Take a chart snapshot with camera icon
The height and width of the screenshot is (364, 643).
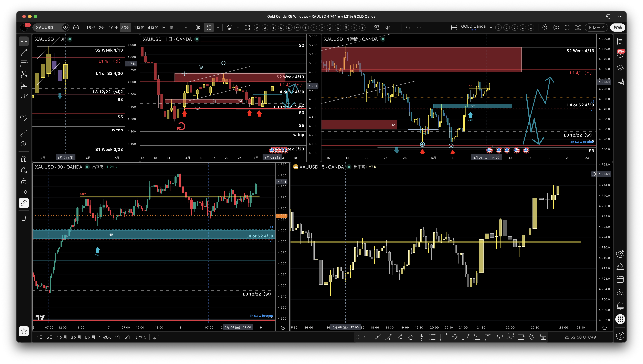(x=578, y=28)
